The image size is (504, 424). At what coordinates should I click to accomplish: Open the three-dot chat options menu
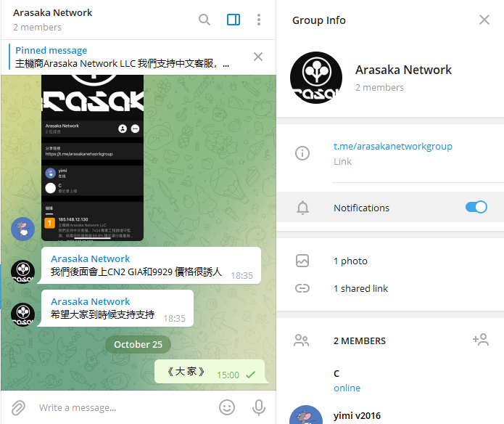[x=259, y=20]
